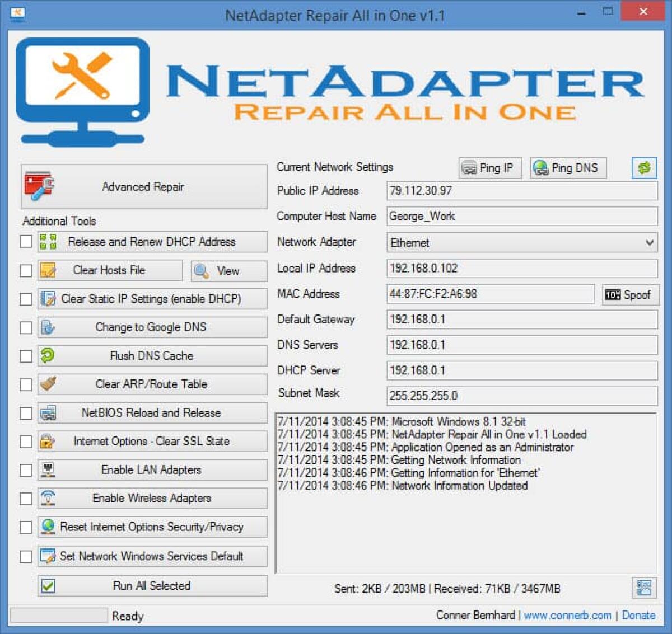
Task: Click the Clear Hosts File icon
Action: [48, 270]
